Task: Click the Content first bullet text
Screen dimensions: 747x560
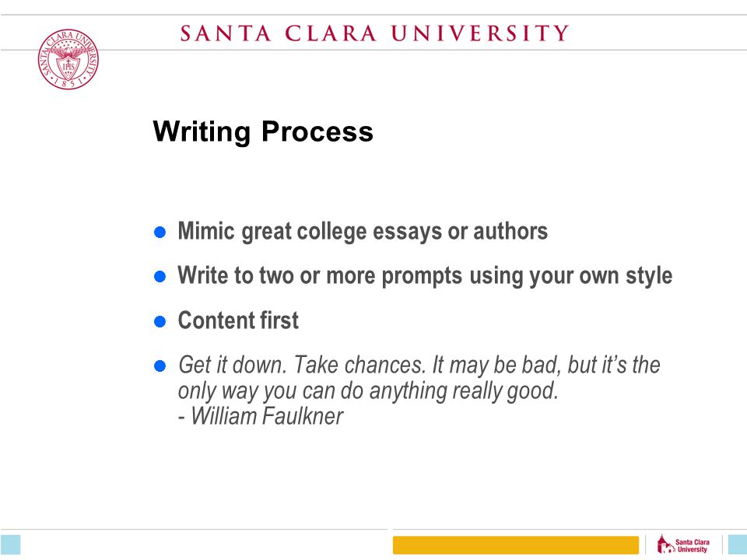Action: [238, 320]
